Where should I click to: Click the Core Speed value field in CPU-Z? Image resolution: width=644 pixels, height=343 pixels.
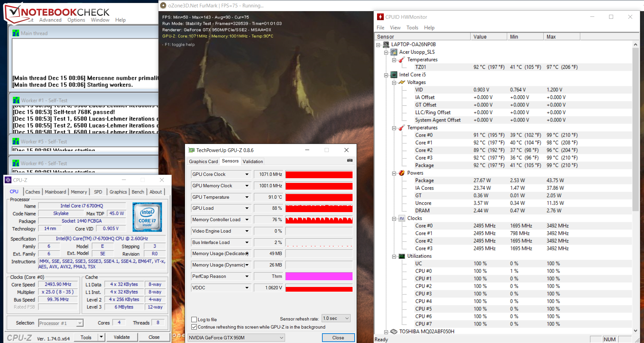58,284
